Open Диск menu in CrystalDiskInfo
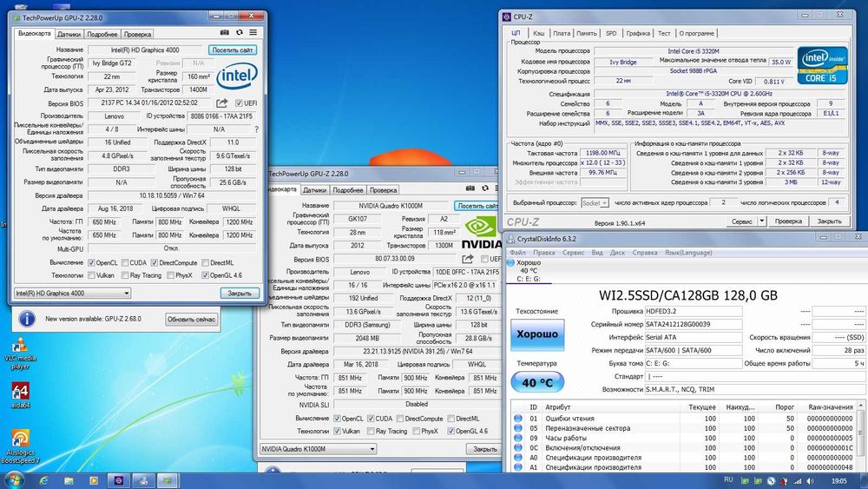The width and height of the screenshot is (868, 489). point(617,253)
